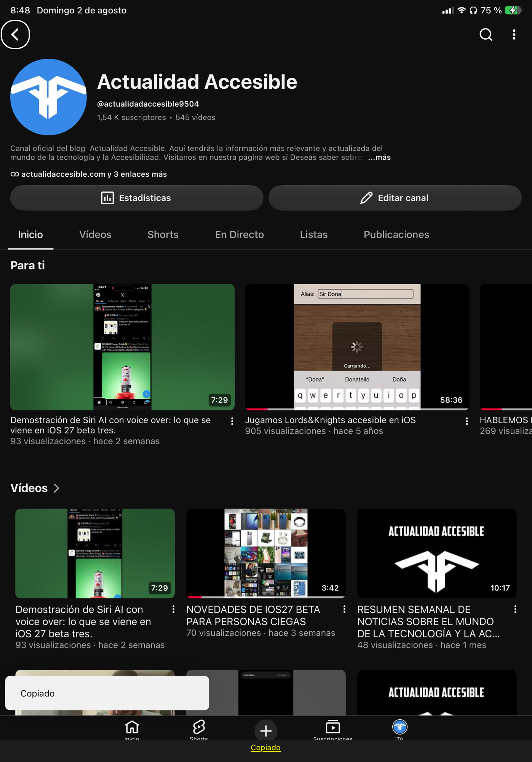
Task: Open video title NOVEDADES DE IOS27 BETA
Action: 253,615
